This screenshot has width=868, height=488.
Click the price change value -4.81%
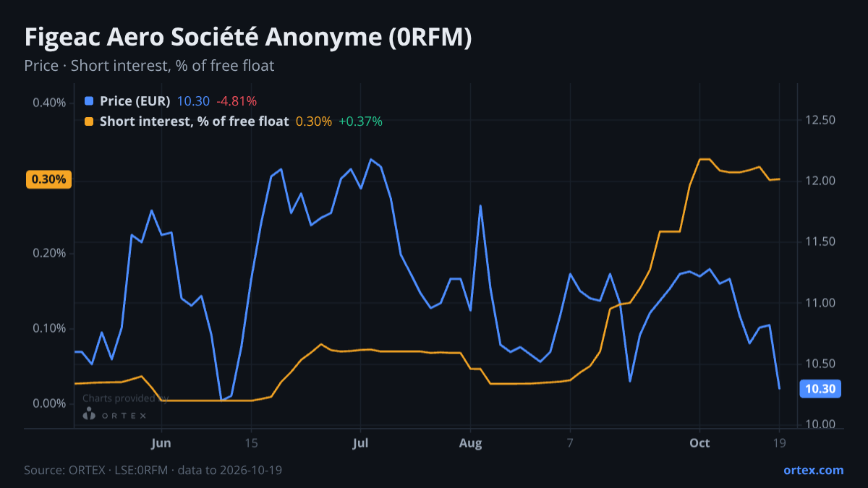click(x=237, y=101)
